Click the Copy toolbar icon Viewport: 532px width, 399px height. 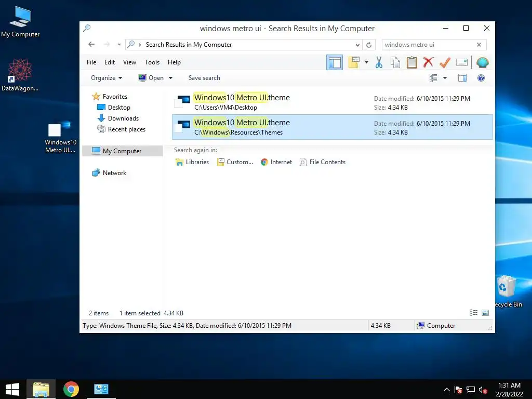395,62
